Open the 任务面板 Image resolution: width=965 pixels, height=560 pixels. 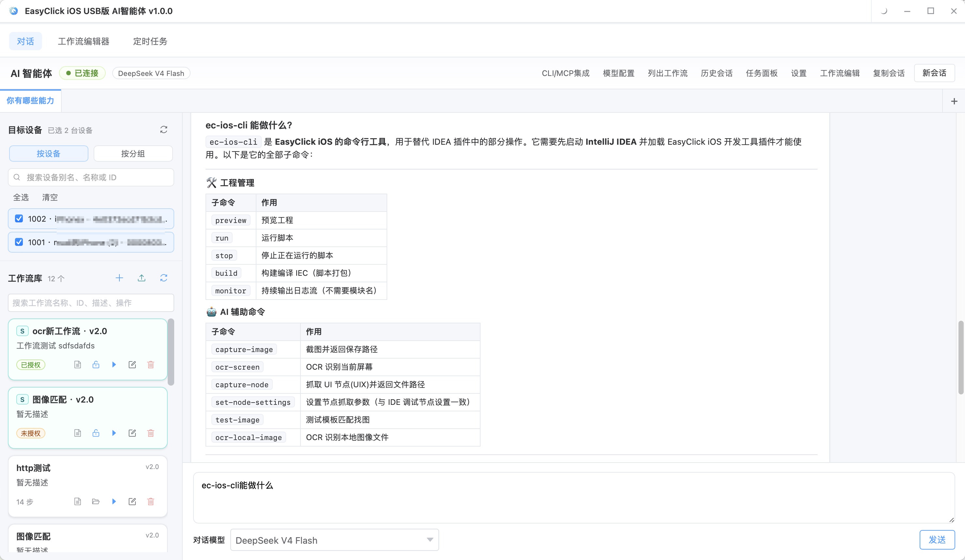click(x=762, y=73)
